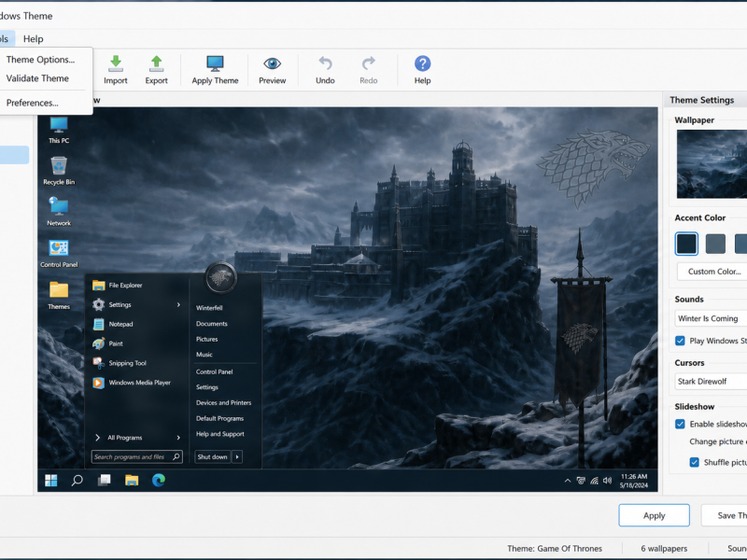This screenshot has height=560, width=747.
Task: Open Documents in the start menu
Action: [212, 324]
